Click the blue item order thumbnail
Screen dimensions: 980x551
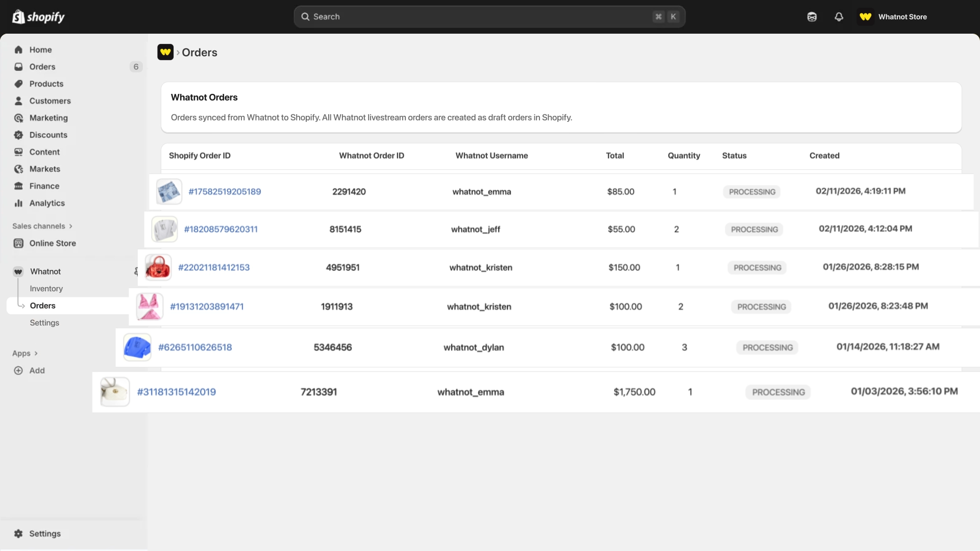(137, 347)
